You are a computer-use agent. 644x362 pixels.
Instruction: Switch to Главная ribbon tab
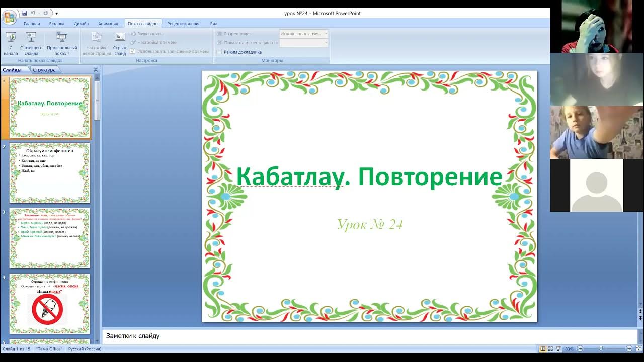click(32, 24)
